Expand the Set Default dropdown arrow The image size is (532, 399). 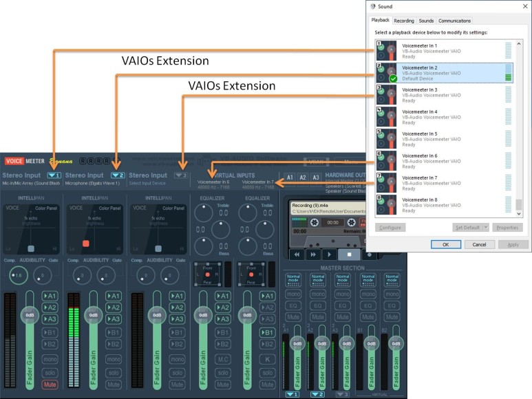tap(486, 228)
